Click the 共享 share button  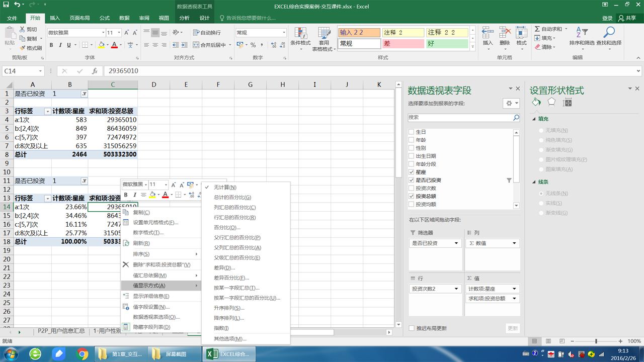click(x=627, y=18)
